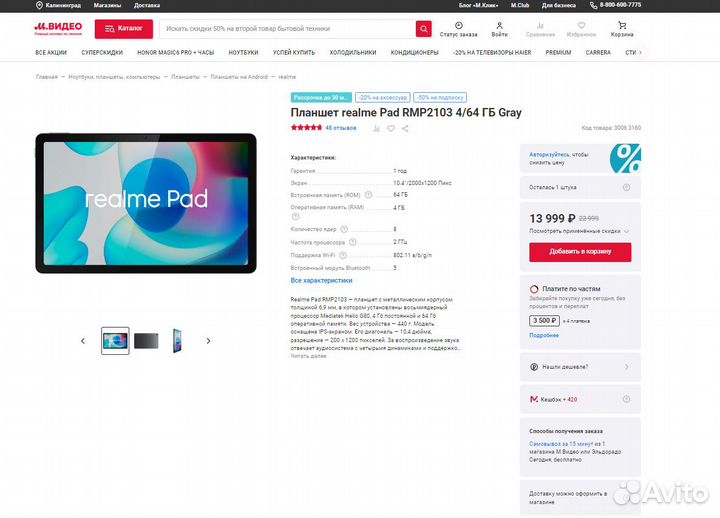Open the Сравнение compare icon in header

pos(540,28)
